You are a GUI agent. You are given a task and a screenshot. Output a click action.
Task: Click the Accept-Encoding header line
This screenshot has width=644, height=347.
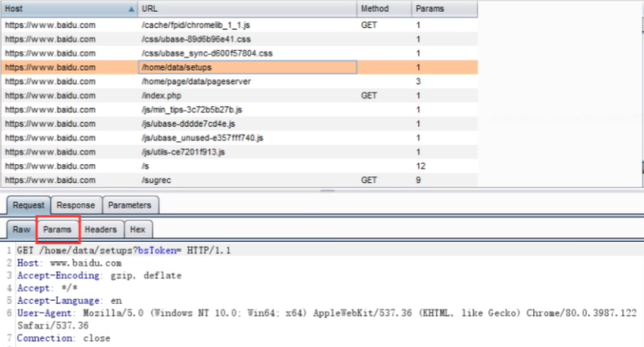[x=99, y=275]
